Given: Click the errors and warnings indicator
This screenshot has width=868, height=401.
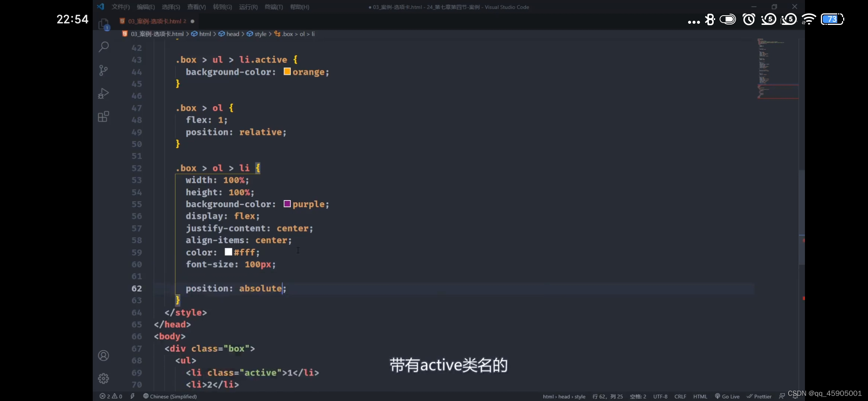Looking at the screenshot, I should 111,396.
